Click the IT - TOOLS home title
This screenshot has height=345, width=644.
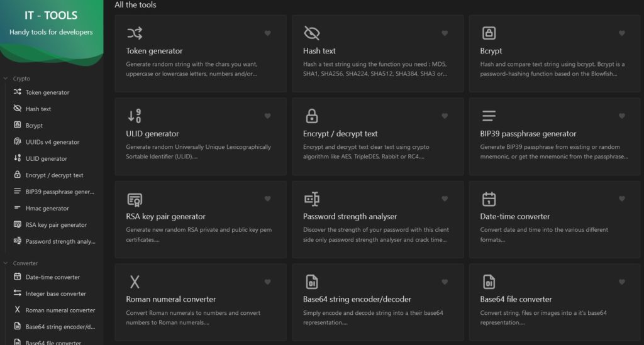(51, 16)
